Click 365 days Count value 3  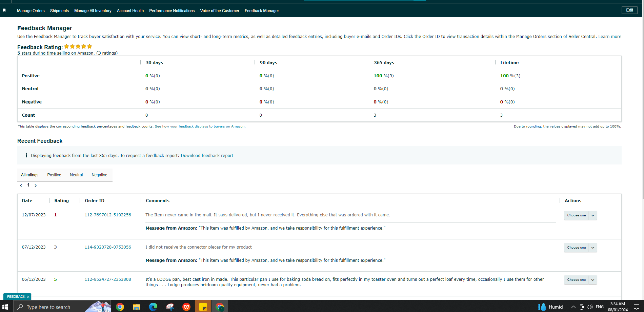tap(375, 115)
